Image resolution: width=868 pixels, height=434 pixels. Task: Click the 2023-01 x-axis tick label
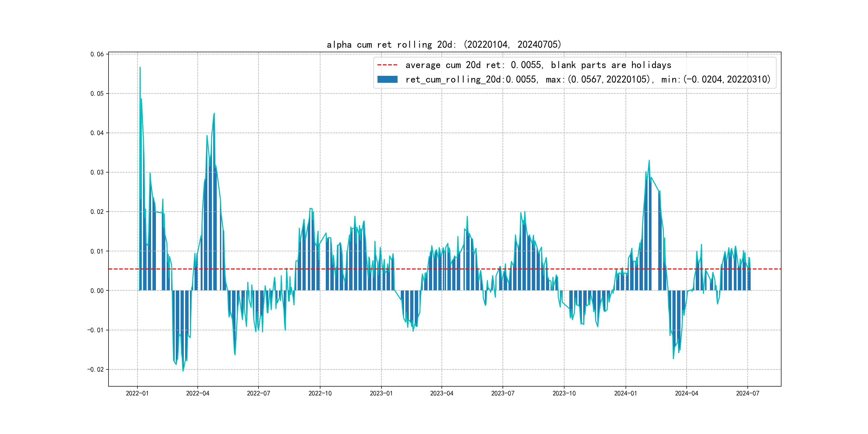pyautogui.click(x=381, y=393)
